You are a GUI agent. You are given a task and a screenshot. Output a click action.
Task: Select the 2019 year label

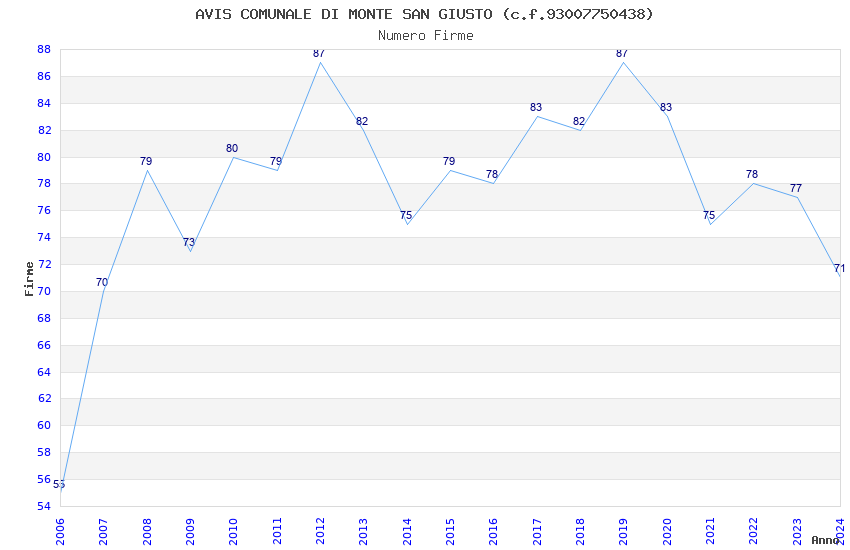623,532
